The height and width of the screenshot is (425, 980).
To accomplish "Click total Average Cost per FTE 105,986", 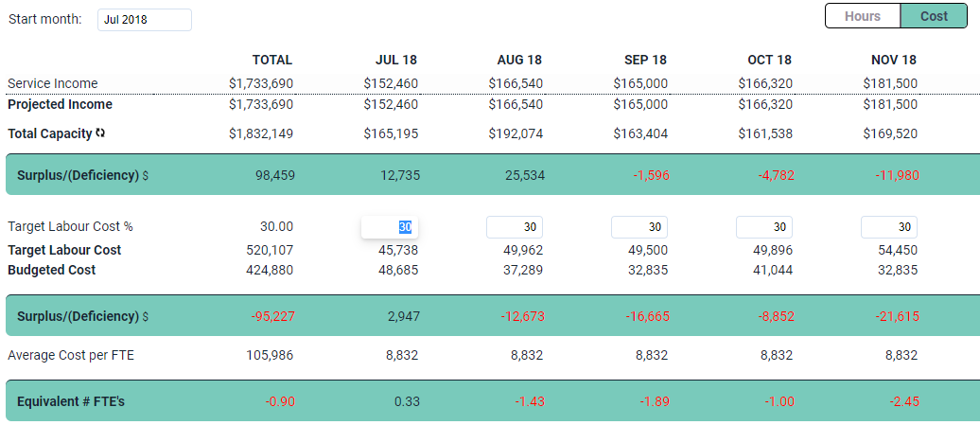I will [271, 356].
